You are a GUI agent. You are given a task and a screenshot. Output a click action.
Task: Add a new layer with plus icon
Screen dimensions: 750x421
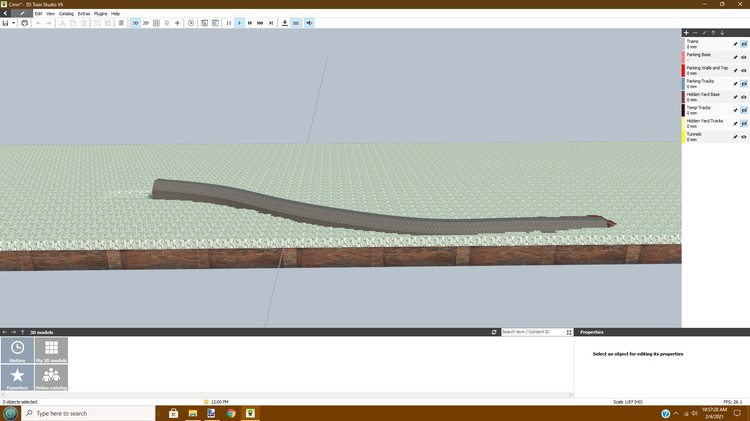tap(686, 33)
